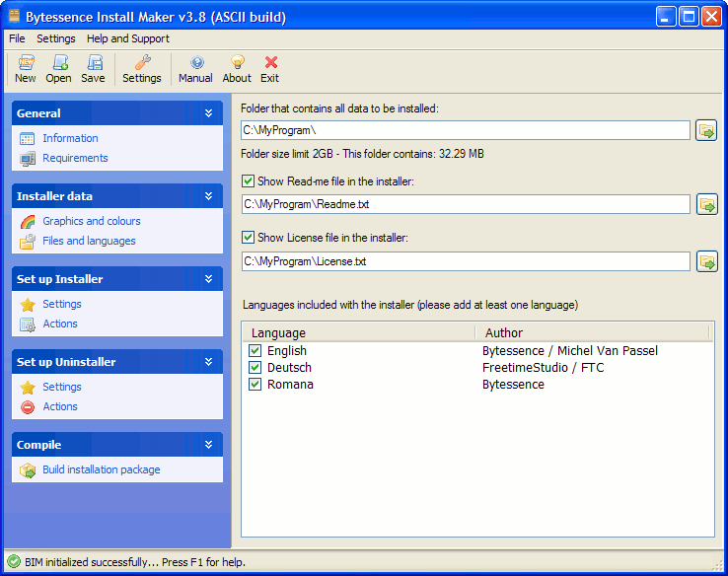Click the application icon in the title bar

point(15,16)
